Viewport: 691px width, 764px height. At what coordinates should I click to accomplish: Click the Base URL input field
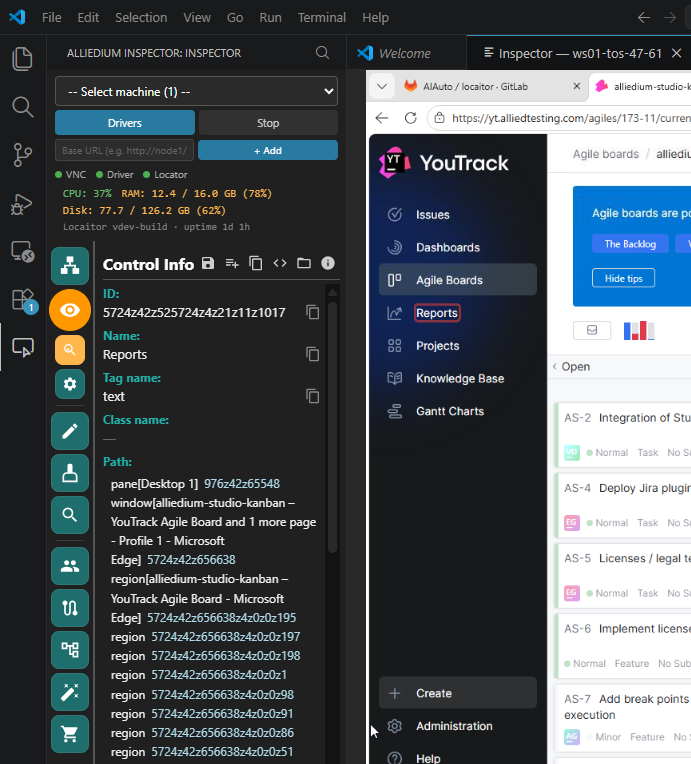[124, 151]
